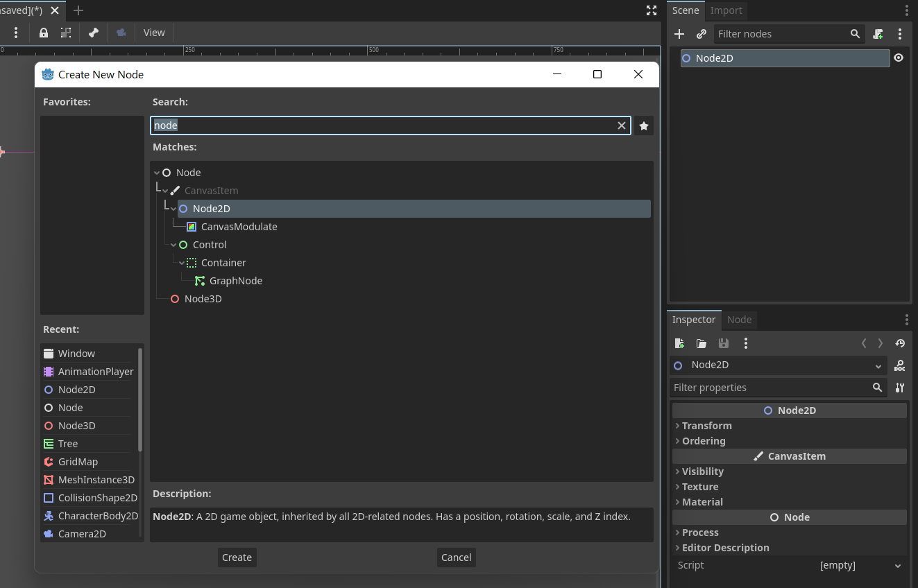Click the Create button
This screenshot has height=588, width=918.
click(x=237, y=557)
